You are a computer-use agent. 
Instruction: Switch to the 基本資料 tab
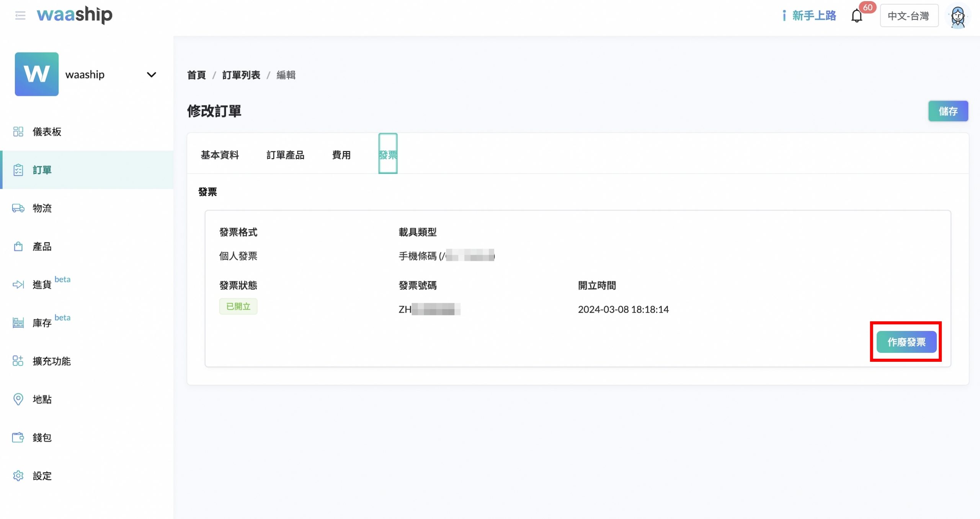pyautogui.click(x=220, y=155)
